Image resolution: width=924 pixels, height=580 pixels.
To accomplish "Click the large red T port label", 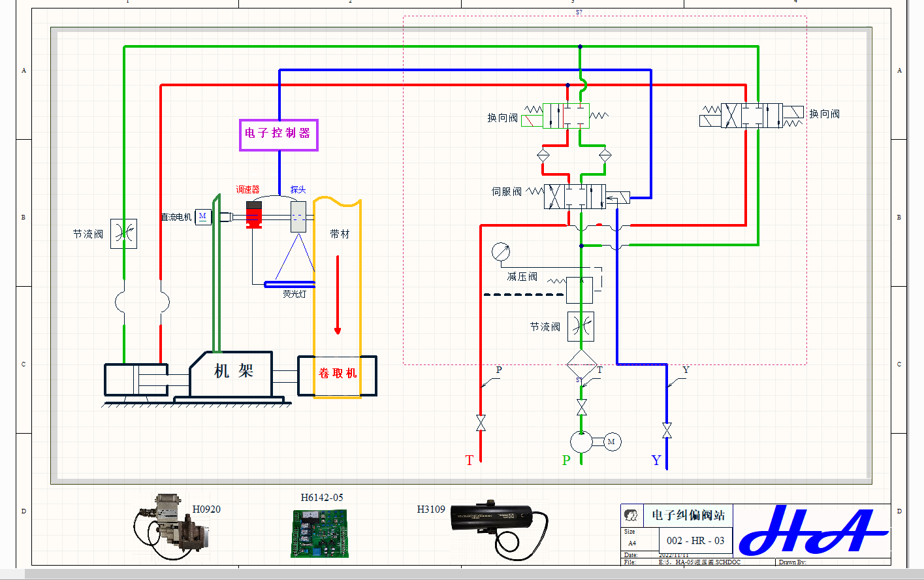I will 469,460.
